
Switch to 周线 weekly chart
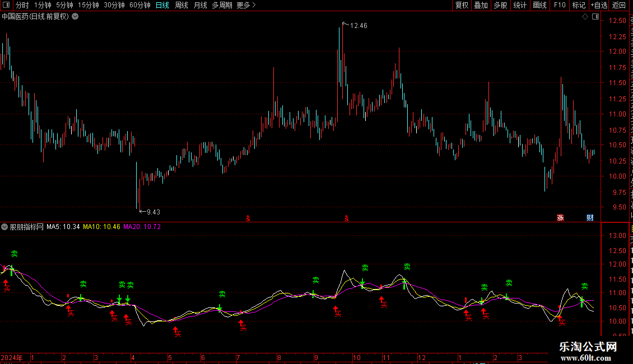pos(181,5)
